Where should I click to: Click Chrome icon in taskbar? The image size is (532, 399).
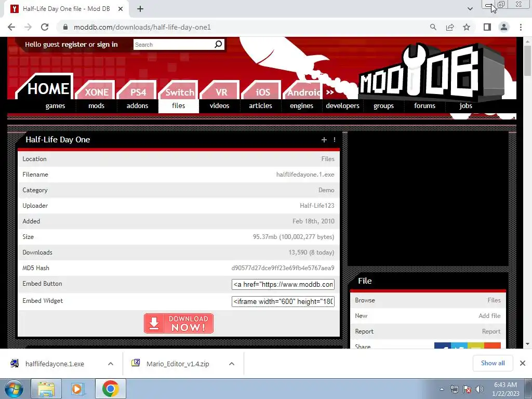tap(110, 389)
